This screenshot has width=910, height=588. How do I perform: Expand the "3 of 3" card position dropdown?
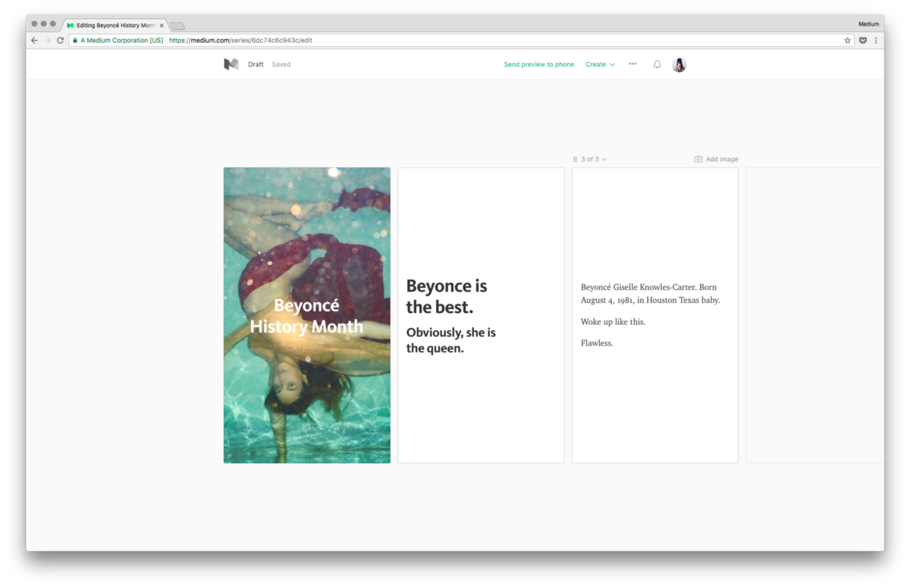[590, 159]
